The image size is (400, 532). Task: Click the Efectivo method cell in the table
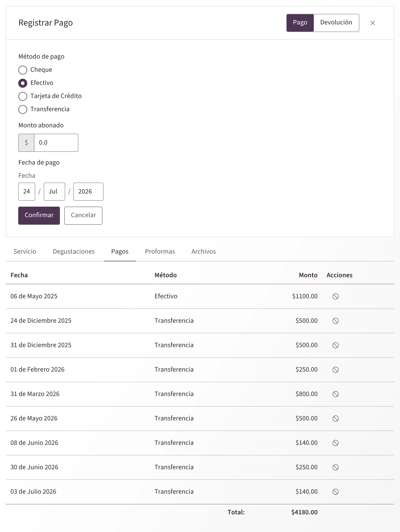pyautogui.click(x=166, y=296)
